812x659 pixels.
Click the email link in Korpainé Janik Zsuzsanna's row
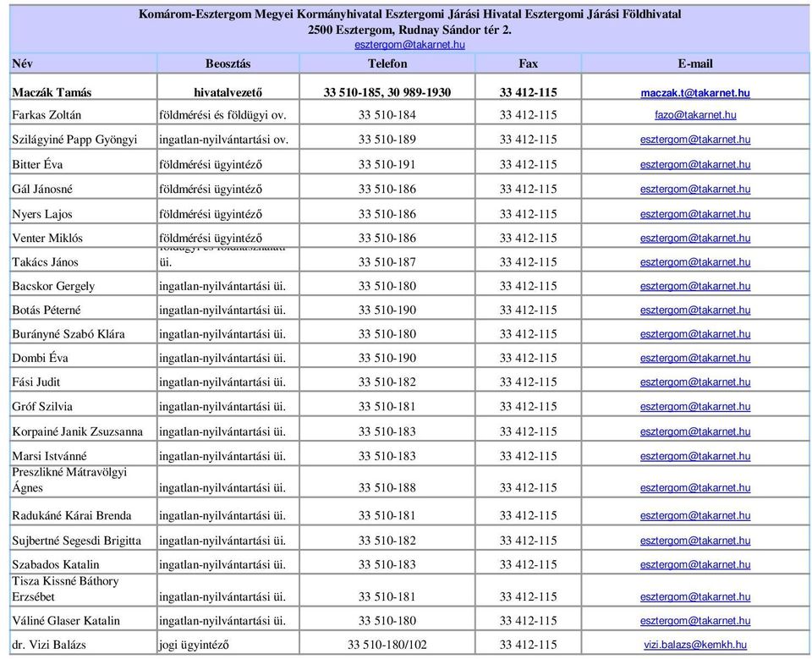point(695,431)
